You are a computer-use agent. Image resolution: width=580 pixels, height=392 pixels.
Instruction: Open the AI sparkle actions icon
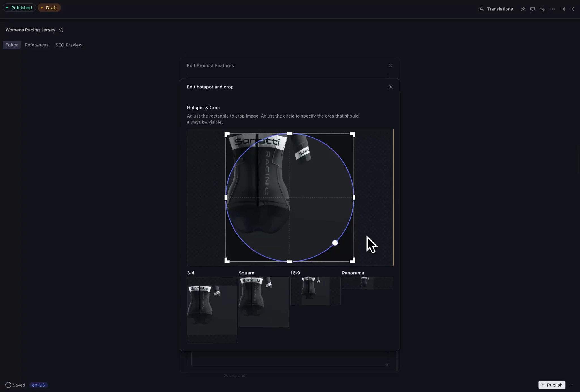(542, 9)
